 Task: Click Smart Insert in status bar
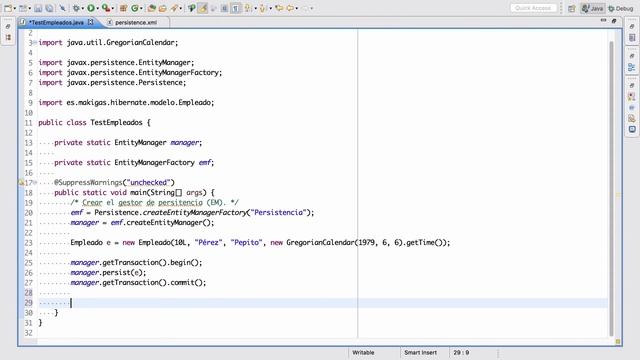point(420,352)
